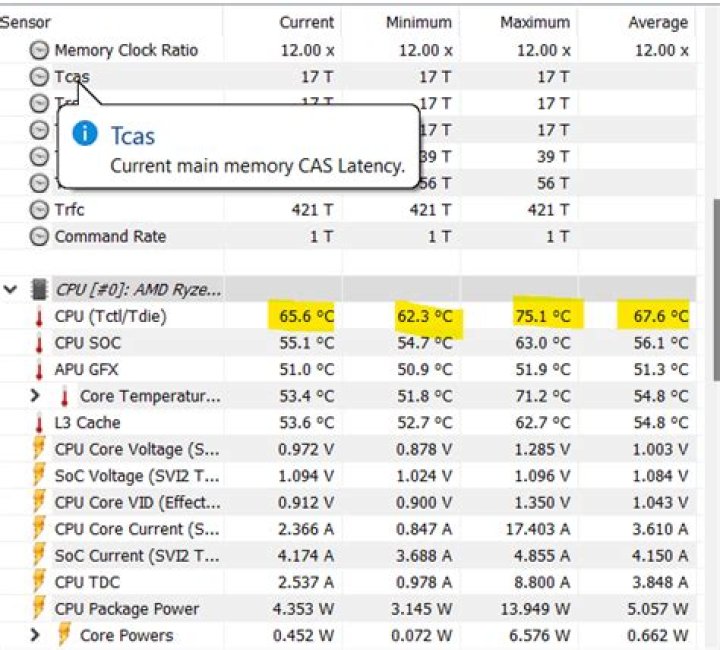
Task: Click the vertical scrollbar thumb on the right
Action: tap(714, 290)
